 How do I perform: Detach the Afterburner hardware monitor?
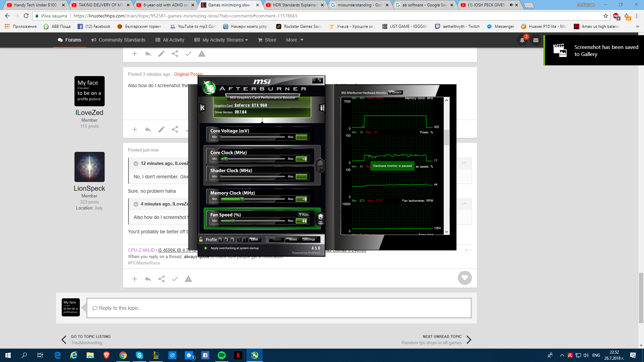pos(395,93)
